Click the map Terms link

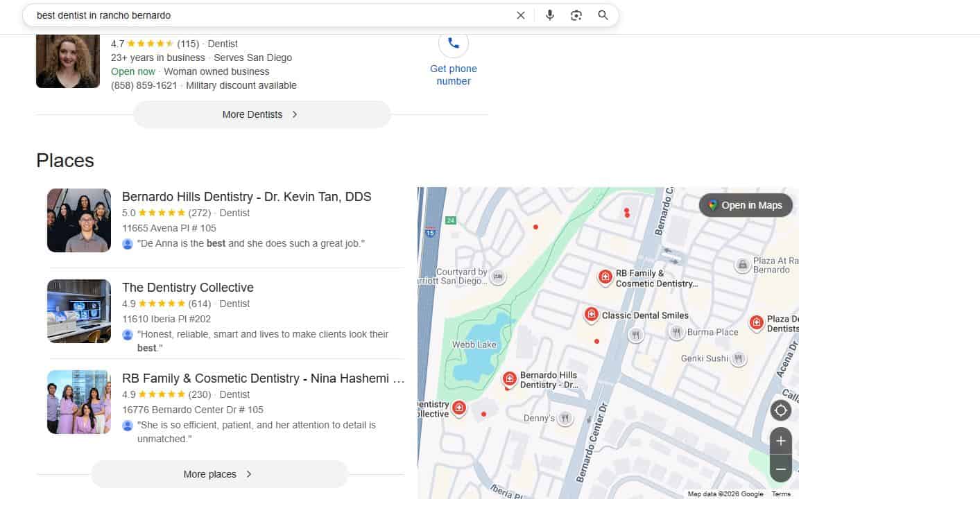click(x=781, y=494)
